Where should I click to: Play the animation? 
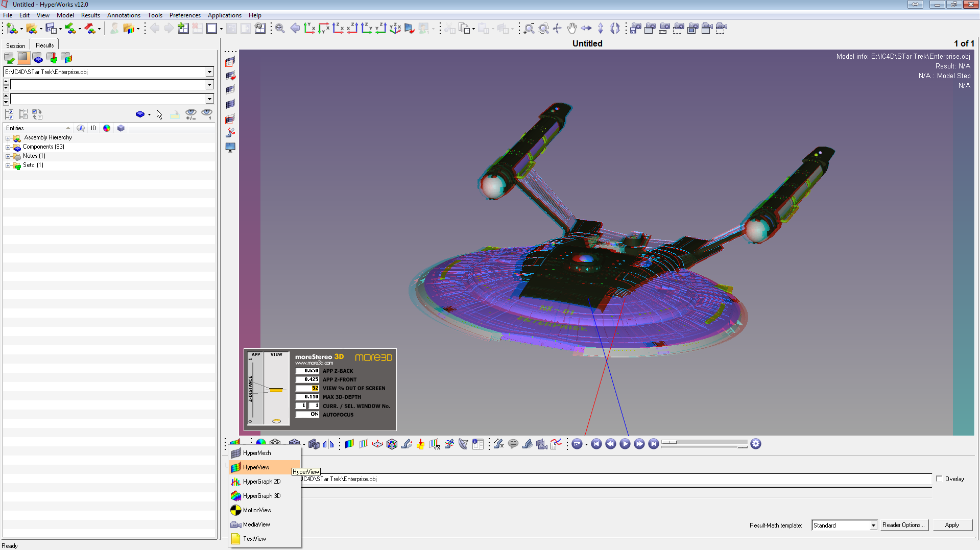click(x=625, y=444)
